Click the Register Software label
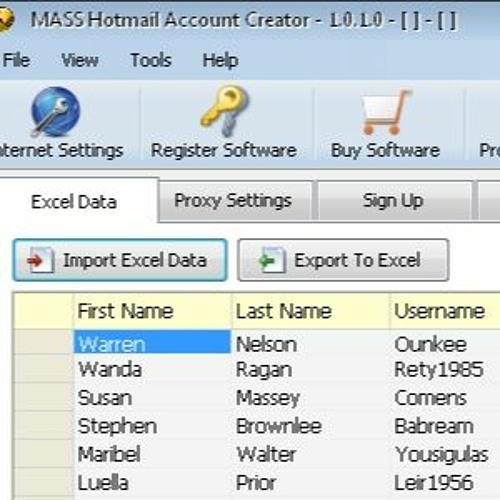 pyautogui.click(x=224, y=150)
